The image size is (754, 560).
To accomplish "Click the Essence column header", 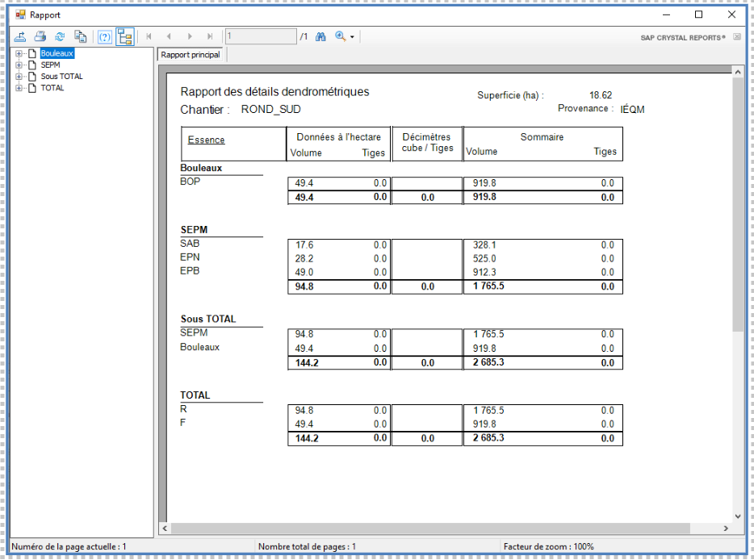I will point(206,140).
